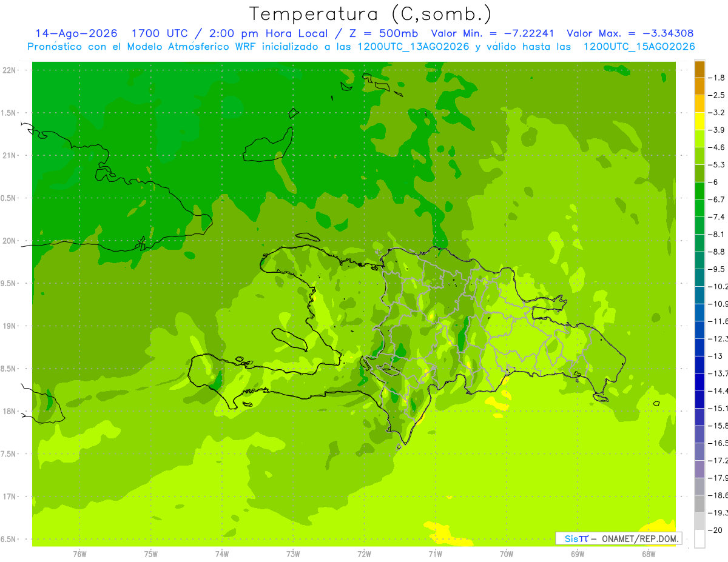
Task: Click the -4.6 colorbar label
Action: tap(716, 147)
